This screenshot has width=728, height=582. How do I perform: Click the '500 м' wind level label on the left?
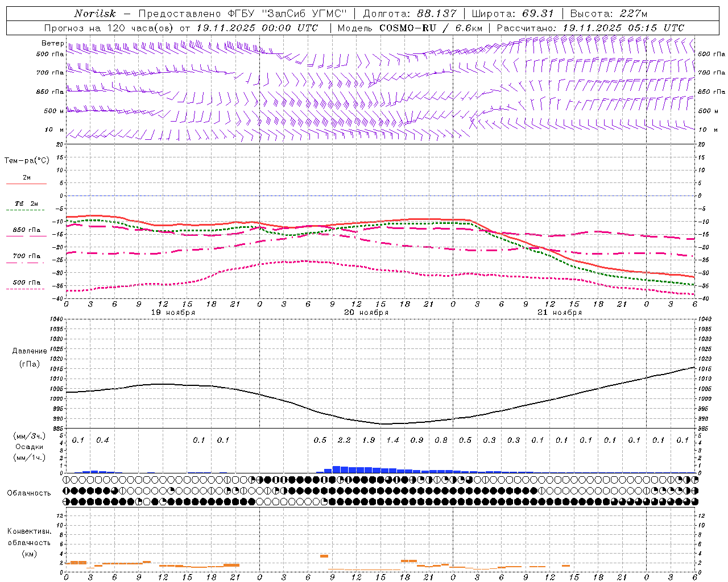54,111
